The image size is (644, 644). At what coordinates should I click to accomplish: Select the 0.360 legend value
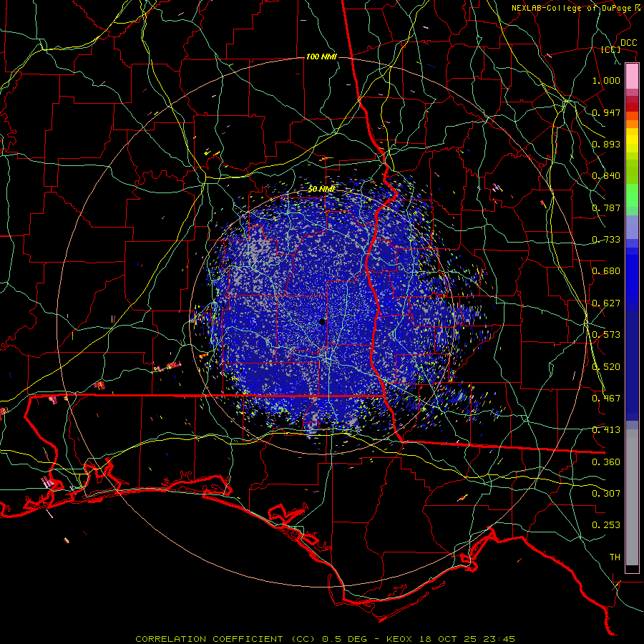[606, 462]
